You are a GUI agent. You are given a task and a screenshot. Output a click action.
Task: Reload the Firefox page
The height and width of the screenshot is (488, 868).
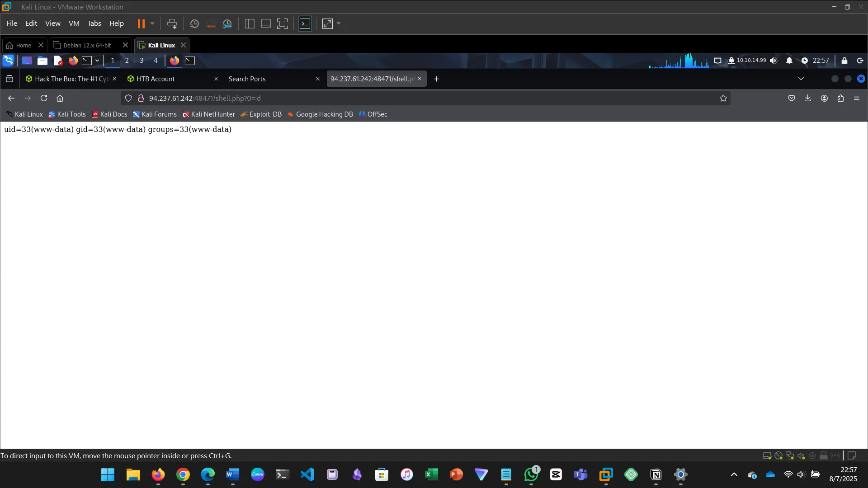pos(44,98)
